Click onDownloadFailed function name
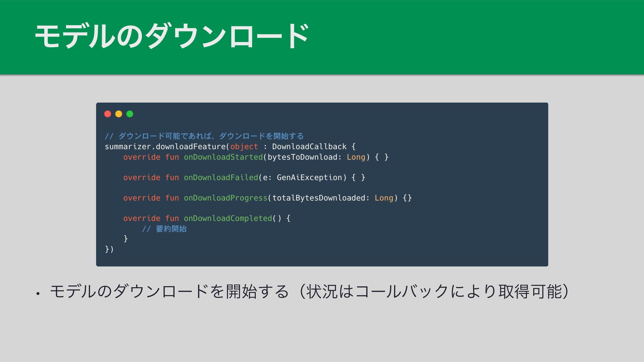Screen dimensions: 644x362 221,177
